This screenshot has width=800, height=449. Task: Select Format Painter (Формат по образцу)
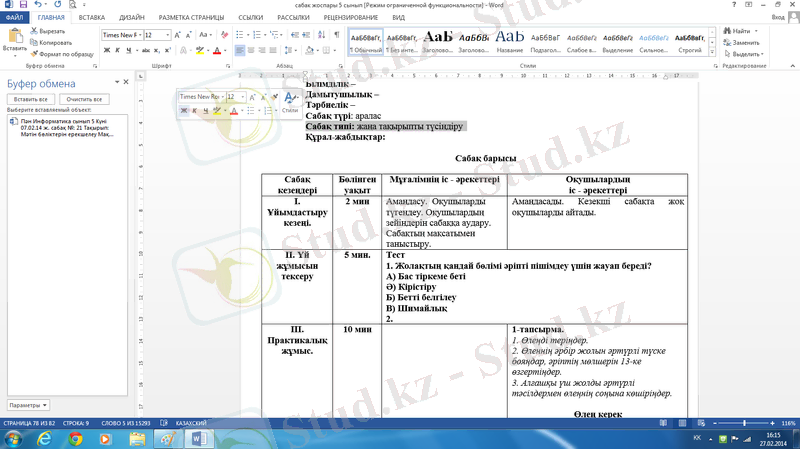point(33,54)
